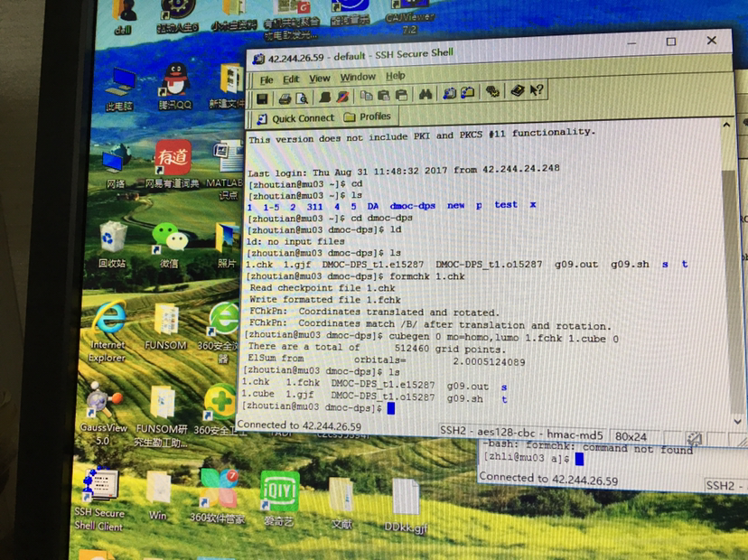Viewport: 748px width, 560px height.
Task: Select the 网络 (Network) desktop icon
Action: point(116,167)
